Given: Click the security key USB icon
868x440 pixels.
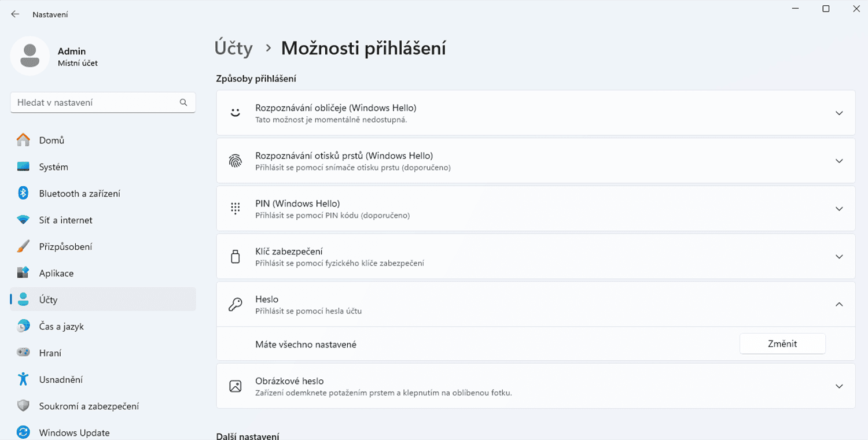Looking at the screenshot, I should coord(235,257).
